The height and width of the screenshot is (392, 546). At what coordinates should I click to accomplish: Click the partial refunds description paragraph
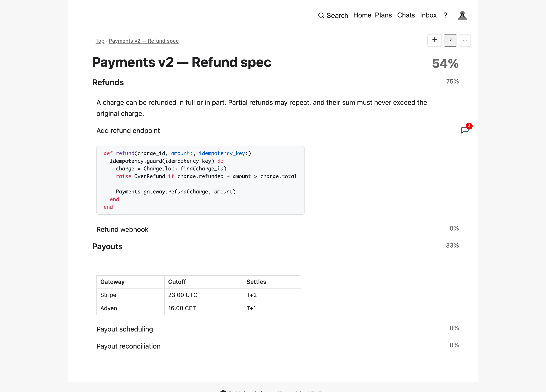point(262,108)
